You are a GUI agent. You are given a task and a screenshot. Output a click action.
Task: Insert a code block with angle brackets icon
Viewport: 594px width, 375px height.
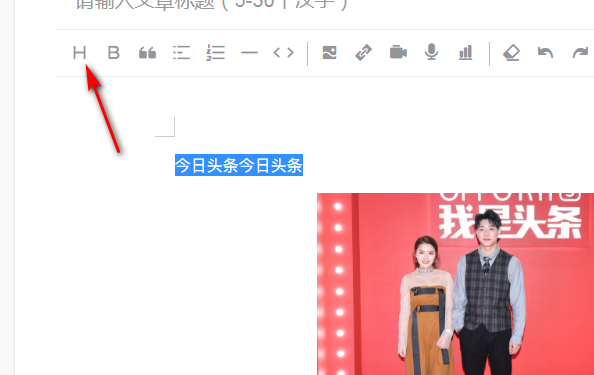click(283, 53)
